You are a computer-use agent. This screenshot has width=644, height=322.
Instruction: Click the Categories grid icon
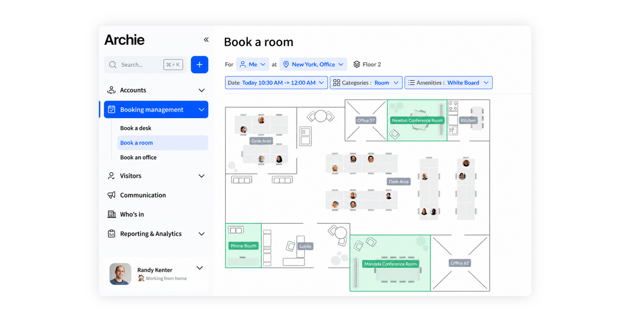point(336,83)
